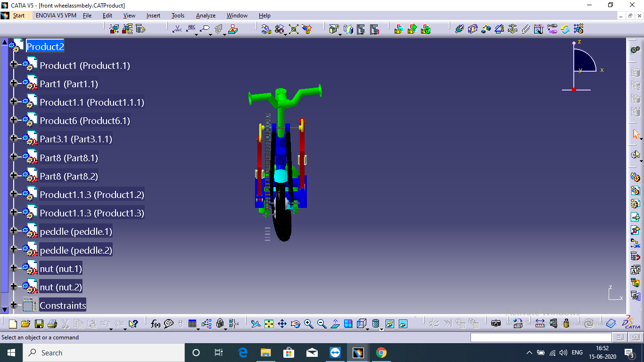The height and width of the screenshot is (362, 644).
Task: Click the Capture camera icon
Action: pyautogui.click(x=495, y=324)
